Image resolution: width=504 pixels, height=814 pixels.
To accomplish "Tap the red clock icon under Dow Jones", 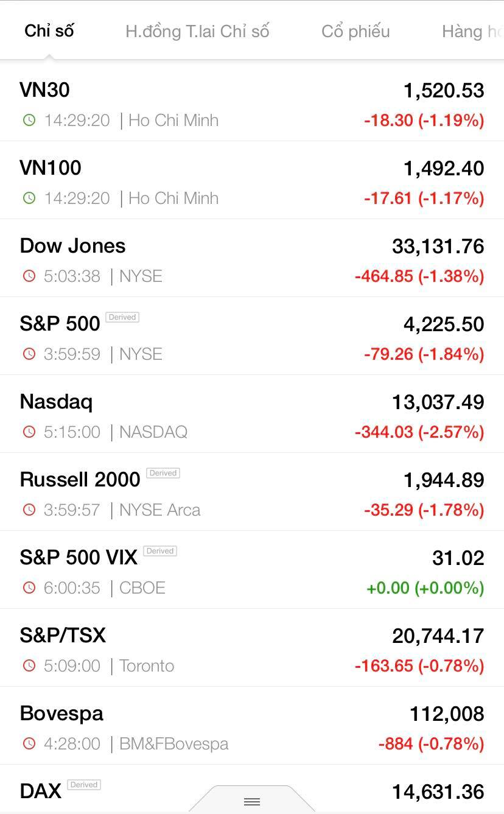I will [29, 276].
